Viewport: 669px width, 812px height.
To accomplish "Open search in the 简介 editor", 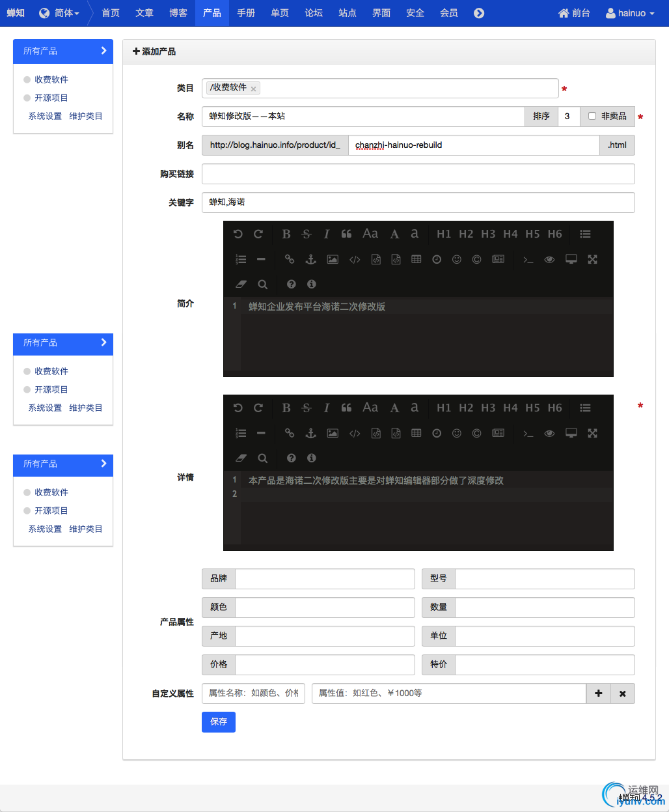I will tap(262, 284).
